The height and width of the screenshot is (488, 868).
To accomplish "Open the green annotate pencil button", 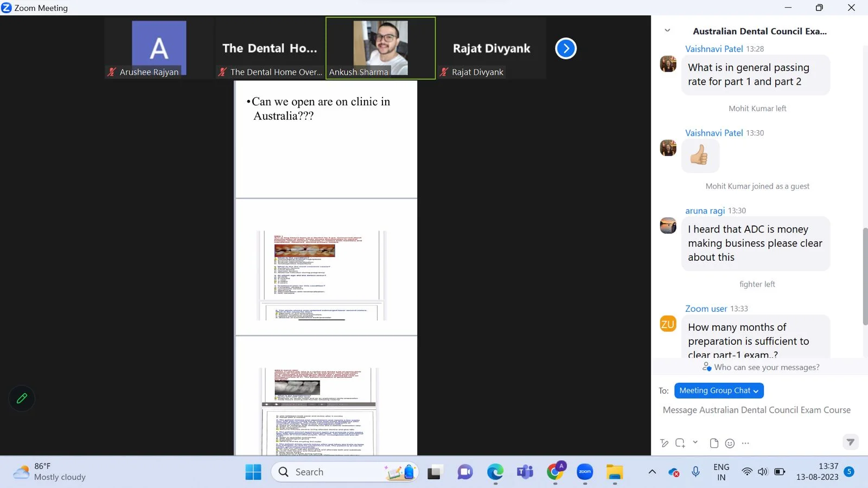I will tap(22, 399).
